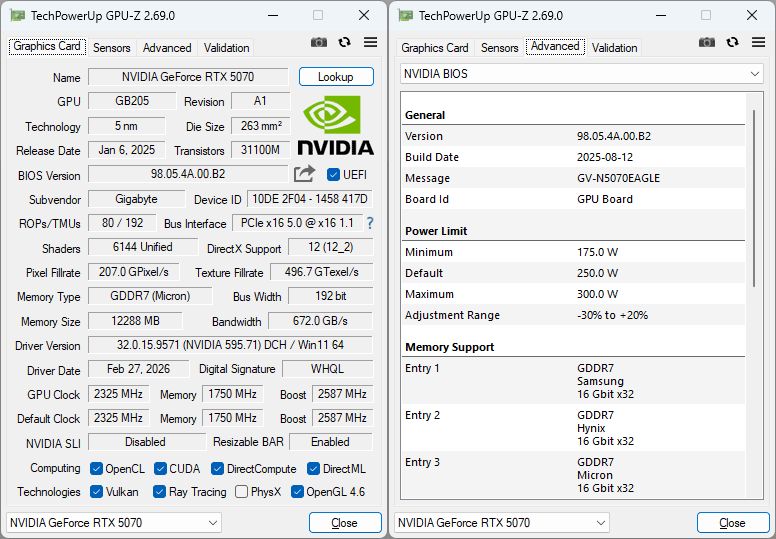The image size is (776, 539).
Task: Click the Name field NVIDIA GeForce RTX 5070
Action: click(x=188, y=77)
